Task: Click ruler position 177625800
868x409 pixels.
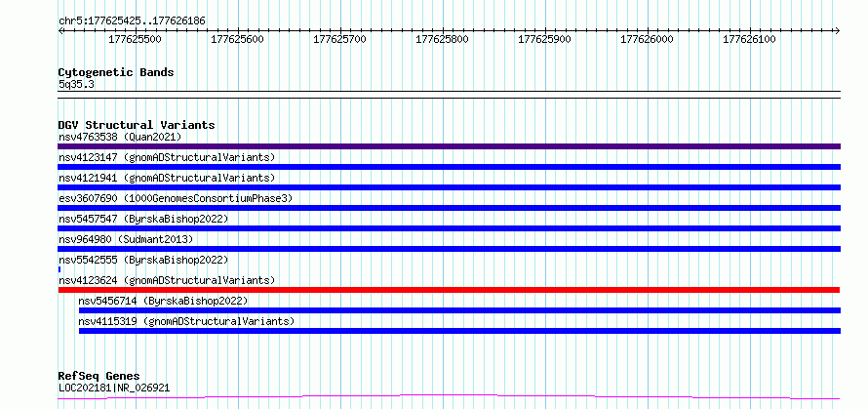Action: pyautogui.click(x=443, y=39)
